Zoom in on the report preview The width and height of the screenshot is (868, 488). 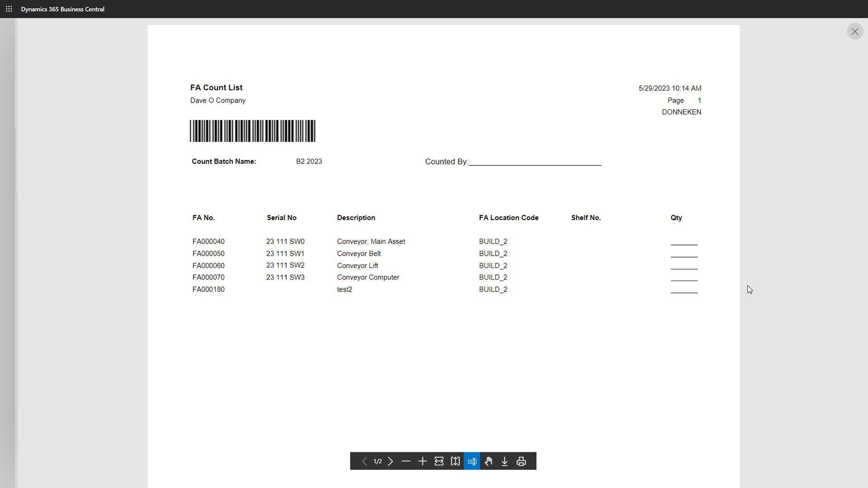[422, 461]
